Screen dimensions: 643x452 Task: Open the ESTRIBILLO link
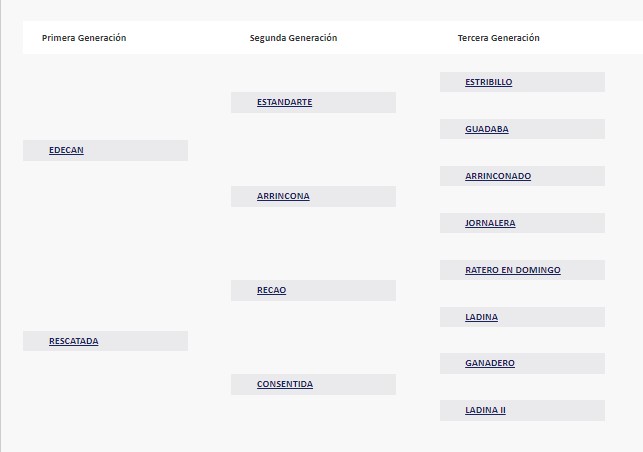(488, 82)
